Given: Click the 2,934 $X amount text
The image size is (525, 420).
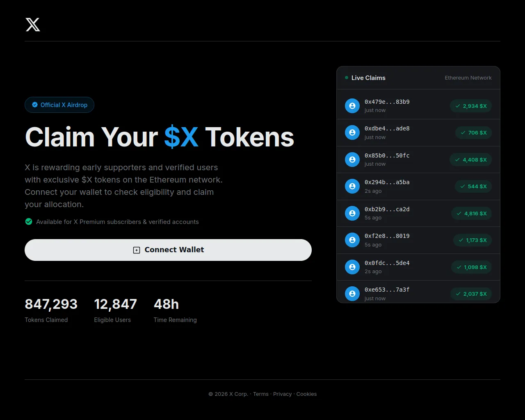Looking at the screenshot, I should 475,106.
